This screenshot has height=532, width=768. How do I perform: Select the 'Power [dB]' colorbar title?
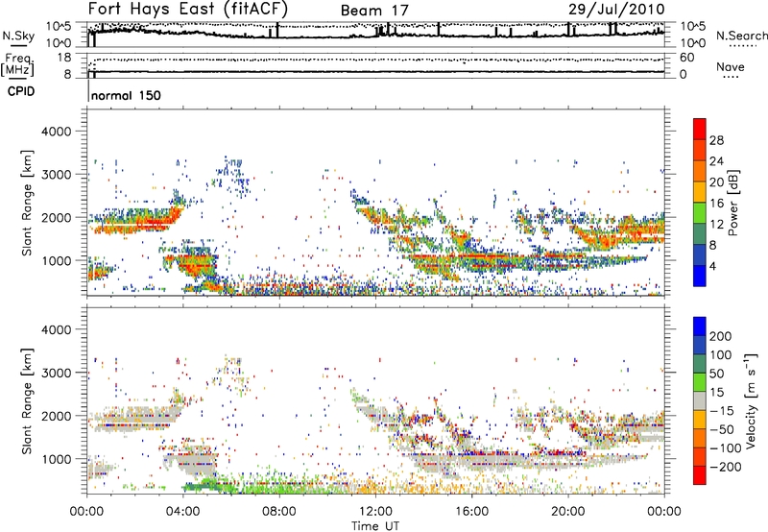pyautogui.click(x=732, y=203)
